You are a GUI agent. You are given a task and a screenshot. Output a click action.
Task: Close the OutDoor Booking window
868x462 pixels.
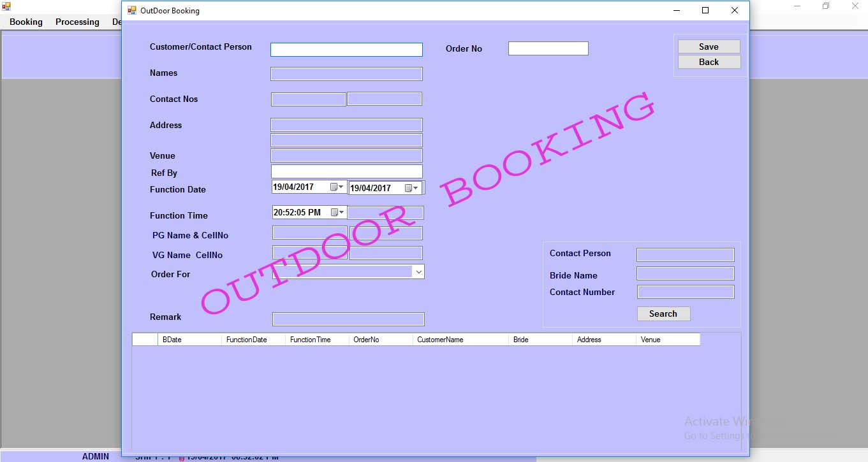point(735,10)
